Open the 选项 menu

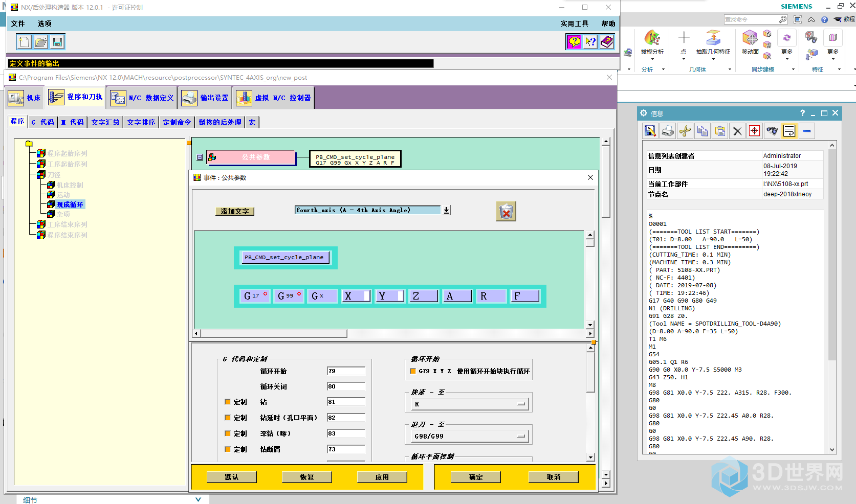tap(45, 24)
